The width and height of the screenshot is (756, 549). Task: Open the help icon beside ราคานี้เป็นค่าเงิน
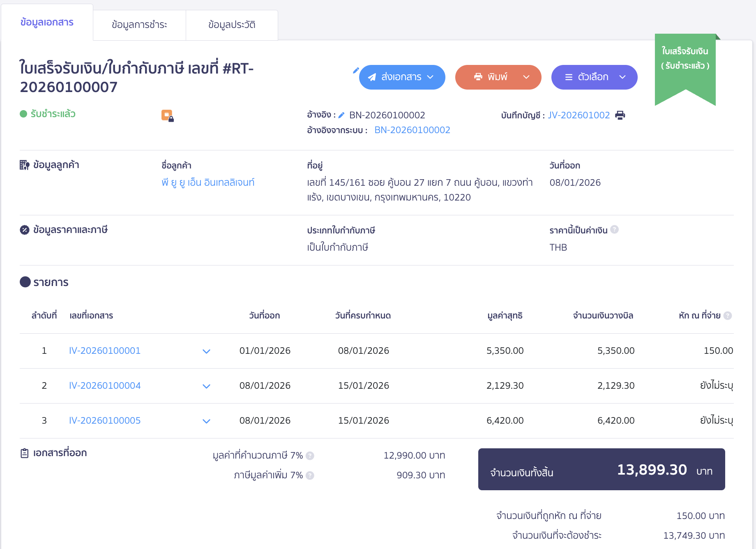coord(615,230)
